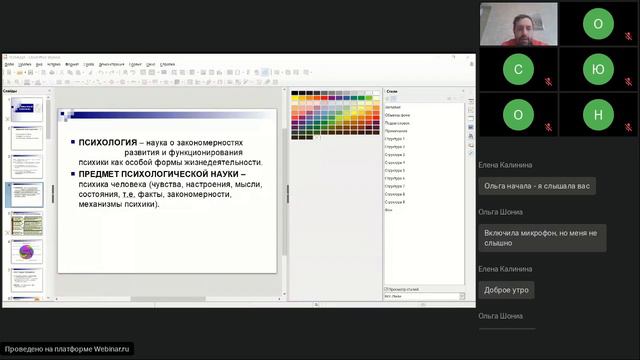
Task: Close the Стили sidebar panel
Action: (463, 91)
